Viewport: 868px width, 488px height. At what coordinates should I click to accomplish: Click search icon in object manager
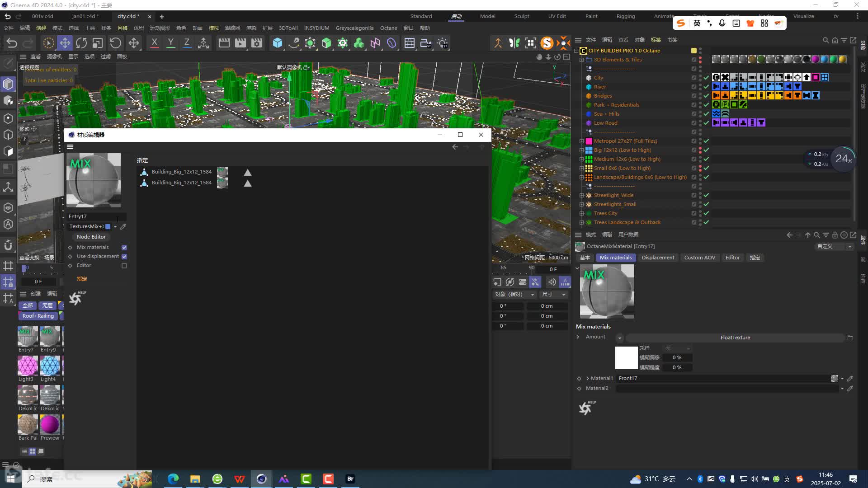point(826,40)
